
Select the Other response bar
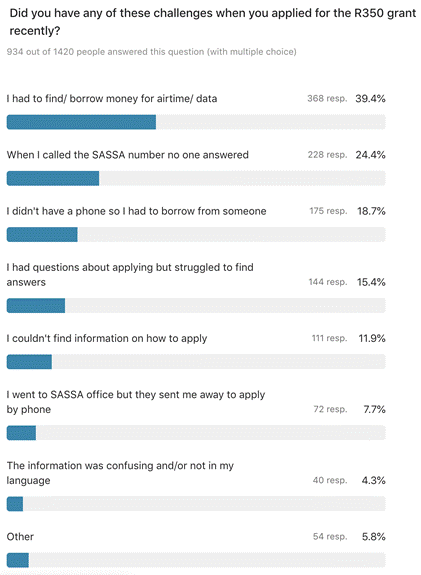tap(196, 560)
